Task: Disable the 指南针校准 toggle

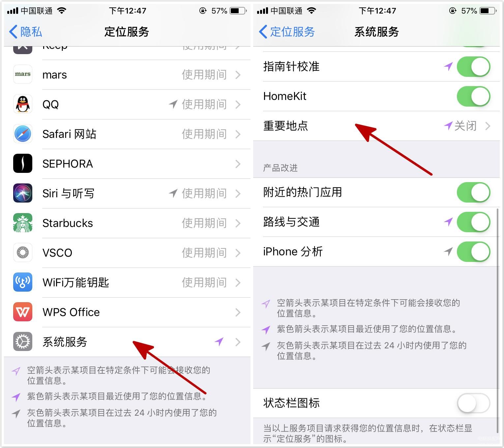Action: [x=473, y=67]
